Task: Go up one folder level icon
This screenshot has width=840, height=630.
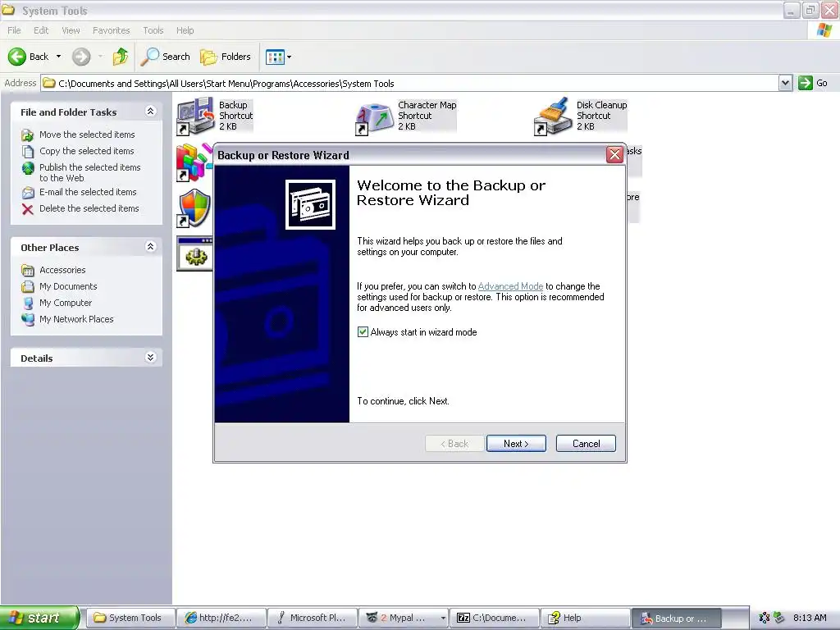Action: tap(121, 57)
